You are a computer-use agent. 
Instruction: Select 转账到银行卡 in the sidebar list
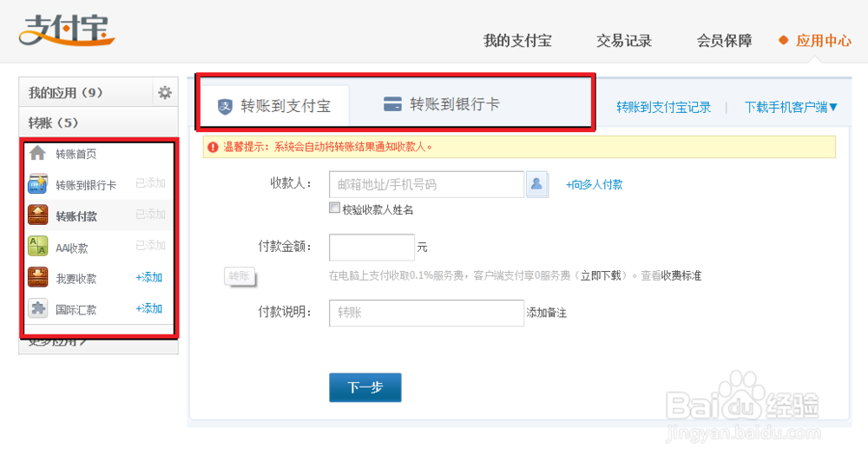pos(86,185)
